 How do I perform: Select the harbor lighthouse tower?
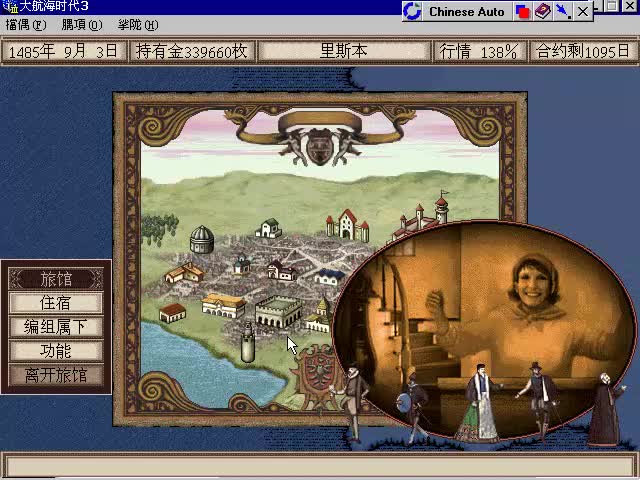click(x=248, y=342)
